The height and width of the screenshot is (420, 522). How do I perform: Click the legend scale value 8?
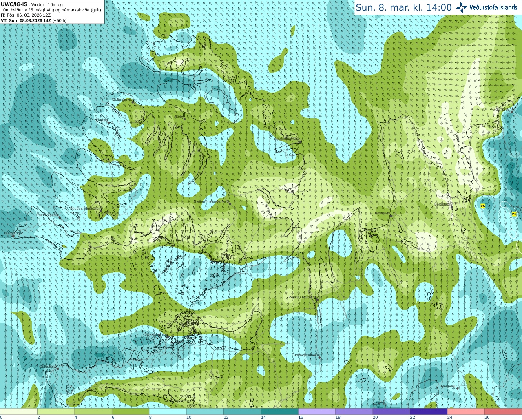coord(150,418)
